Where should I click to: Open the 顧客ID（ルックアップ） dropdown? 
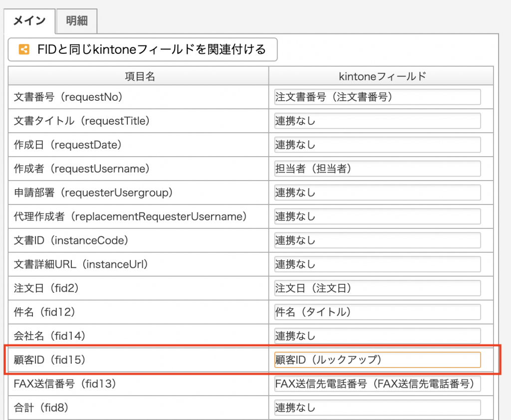coord(377,360)
